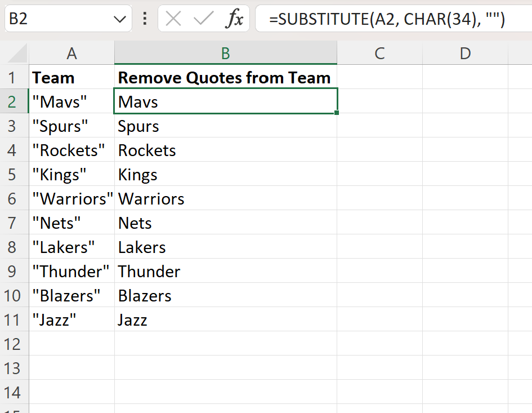The height and width of the screenshot is (413, 532).
Task: Open Insert Function via the fx icon
Action: 234,19
